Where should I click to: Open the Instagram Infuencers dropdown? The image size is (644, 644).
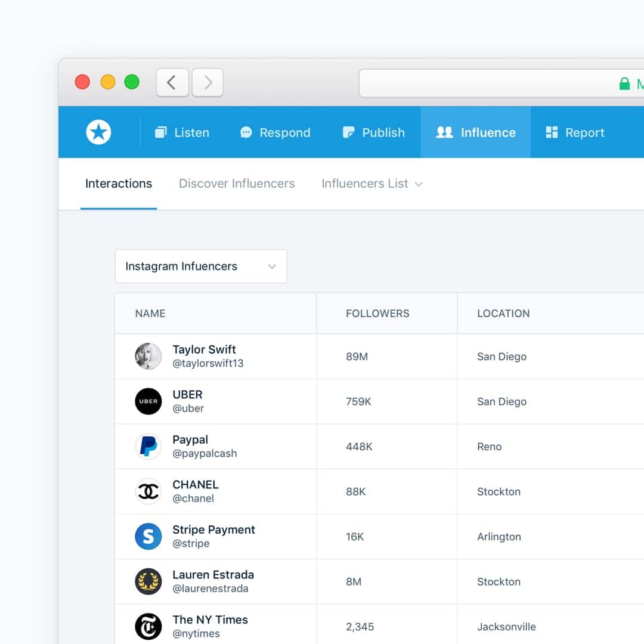point(201,266)
